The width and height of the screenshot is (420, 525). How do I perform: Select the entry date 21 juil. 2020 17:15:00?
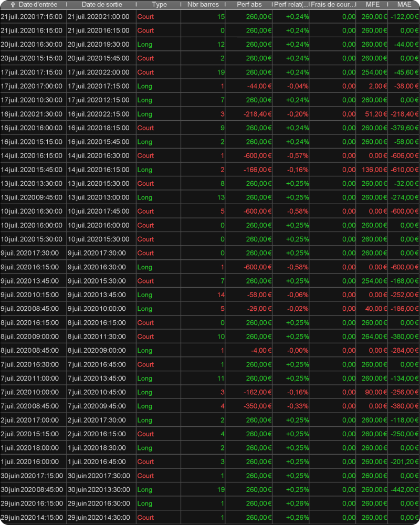click(x=32, y=17)
